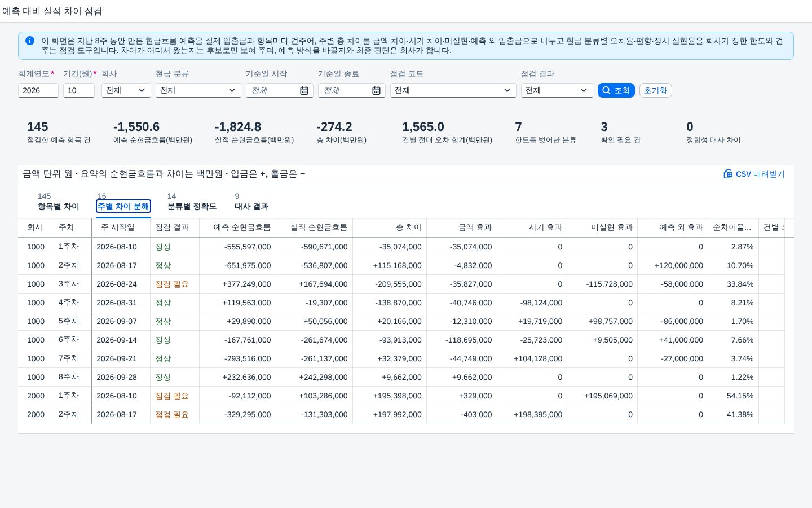Expand the 점검 결과 filter dropdown
812x508 pixels.
pos(557,90)
